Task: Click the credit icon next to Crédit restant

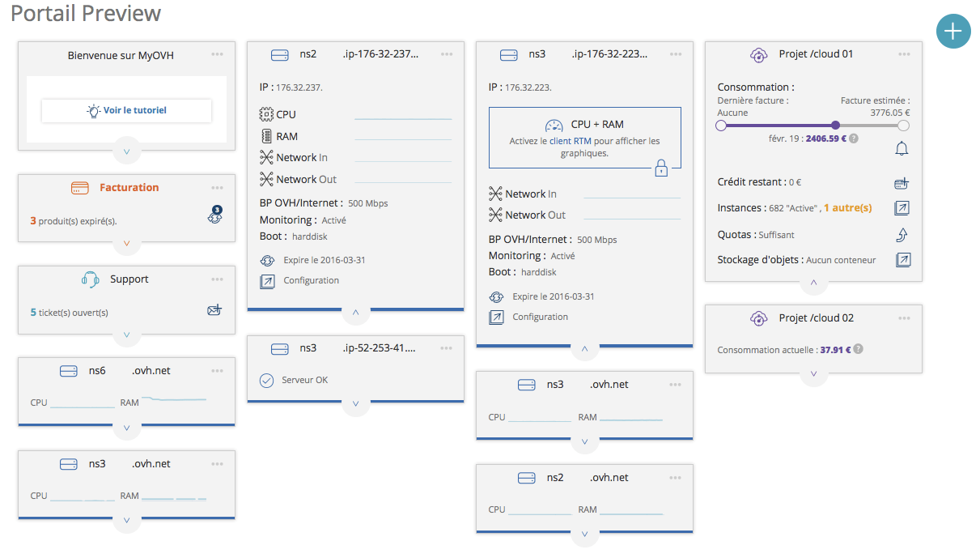Action: 902,183
